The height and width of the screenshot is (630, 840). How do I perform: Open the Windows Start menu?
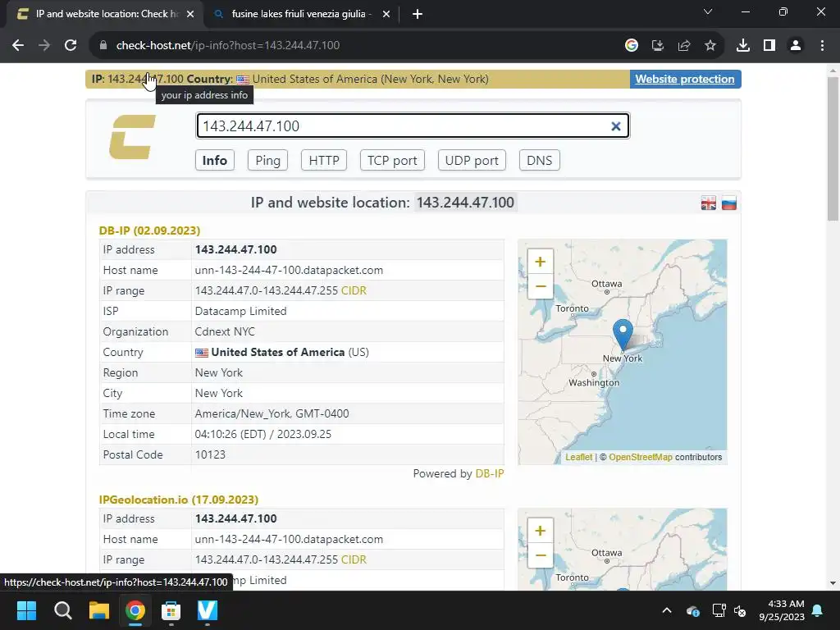click(x=26, y=610)
